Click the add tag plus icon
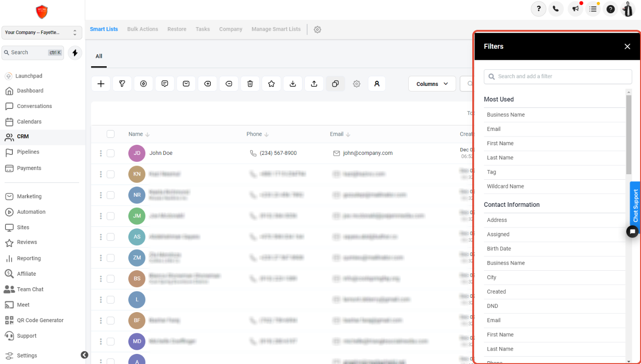Viewport: 641px width, 364px height. coord(207,84)
